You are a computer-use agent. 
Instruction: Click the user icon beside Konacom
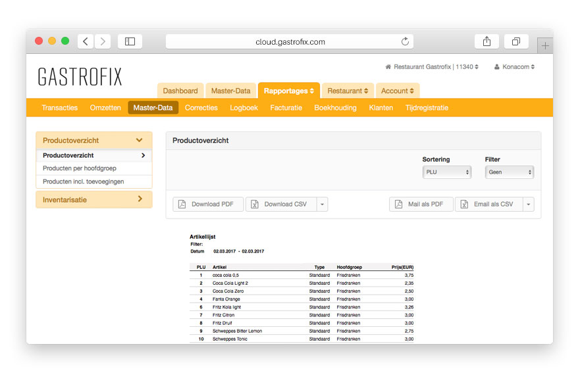(496, 66)
